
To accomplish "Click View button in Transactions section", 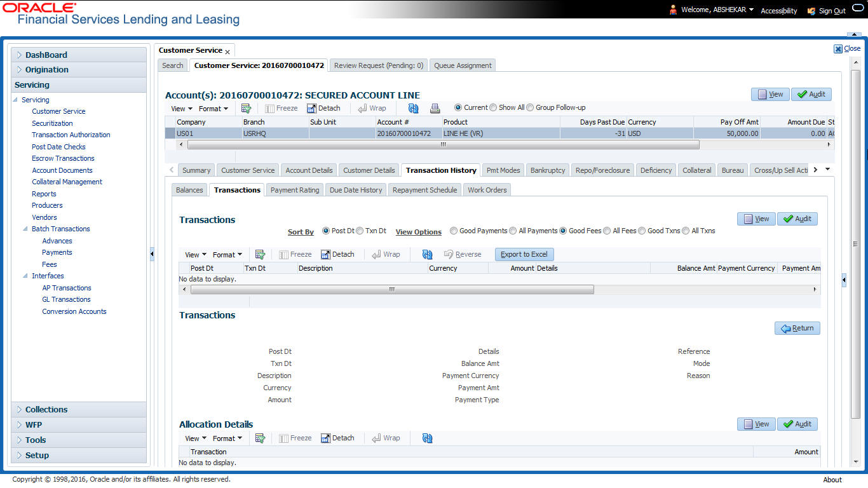I will (756, 219).
